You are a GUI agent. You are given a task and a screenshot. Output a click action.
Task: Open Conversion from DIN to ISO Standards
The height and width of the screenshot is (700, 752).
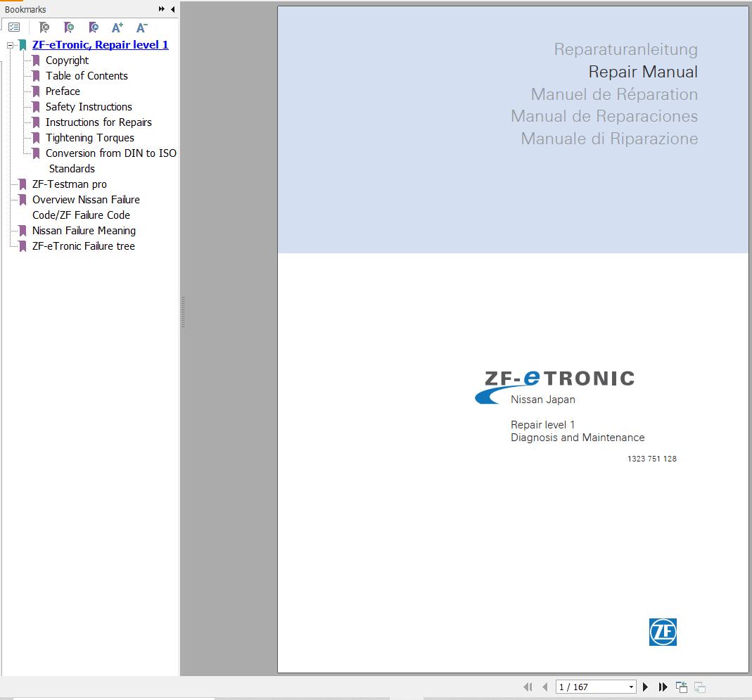(x=110, y=160)
